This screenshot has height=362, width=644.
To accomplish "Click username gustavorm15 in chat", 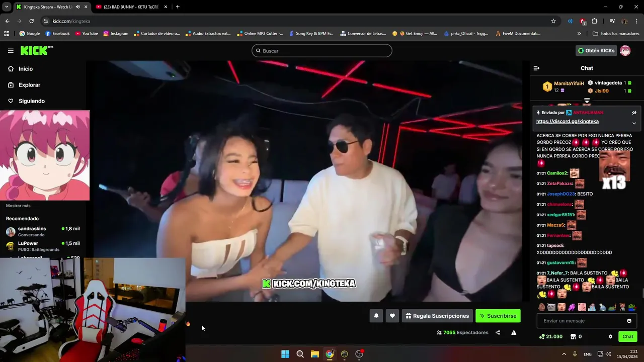I will (560, 263).
